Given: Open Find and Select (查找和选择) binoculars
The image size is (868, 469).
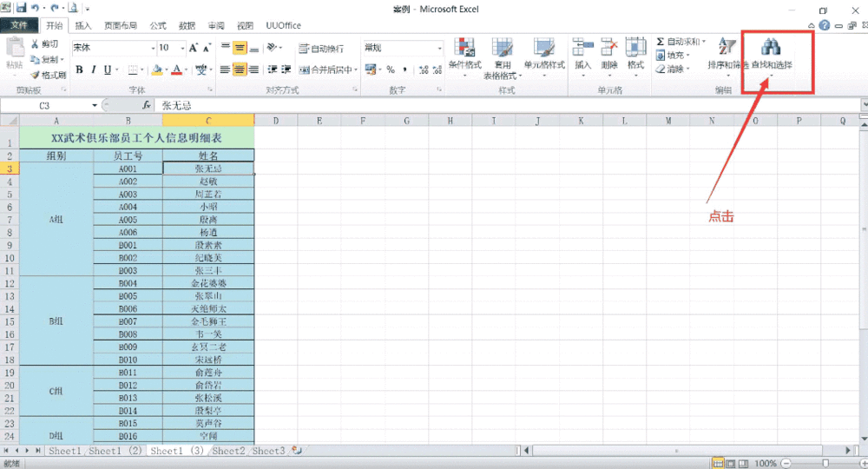Looking at the screenshot, I should 772,56.
